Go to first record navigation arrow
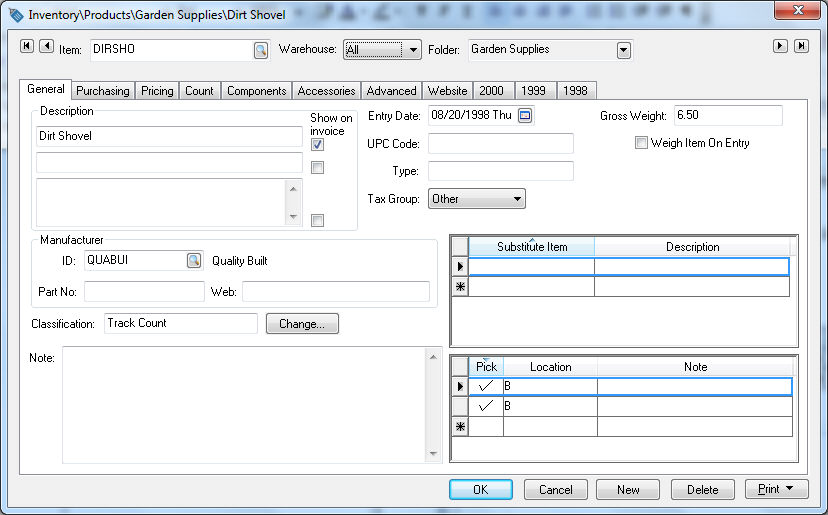This screenshot has width=828, height=515. [x=27, y=46]
